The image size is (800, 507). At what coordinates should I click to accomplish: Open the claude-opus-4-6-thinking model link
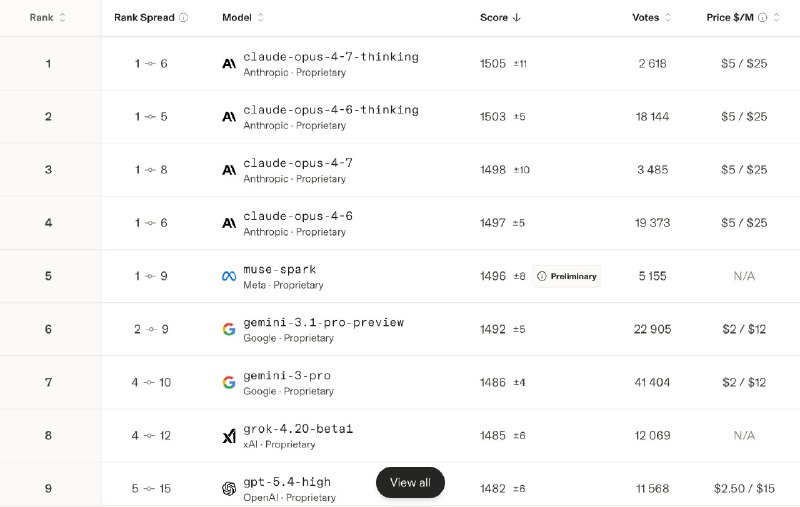point(331,110)
